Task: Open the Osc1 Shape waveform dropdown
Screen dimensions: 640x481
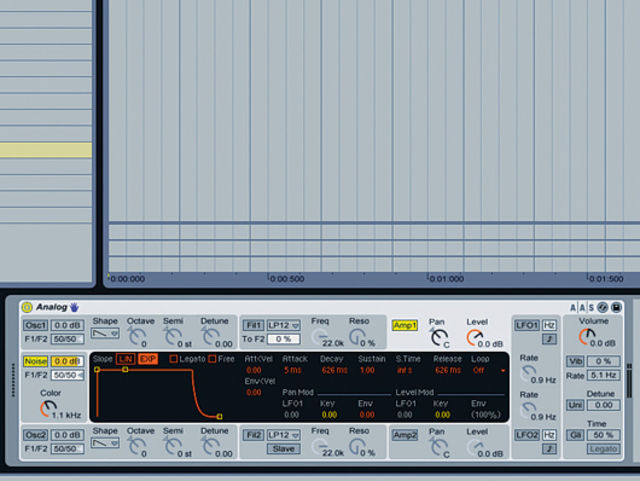Action: point(105,333)
